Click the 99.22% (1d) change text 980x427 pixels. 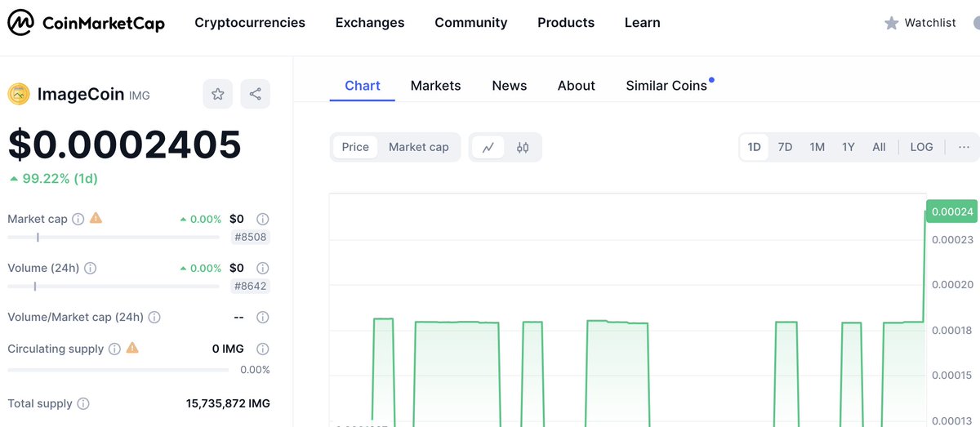point(53,178)
